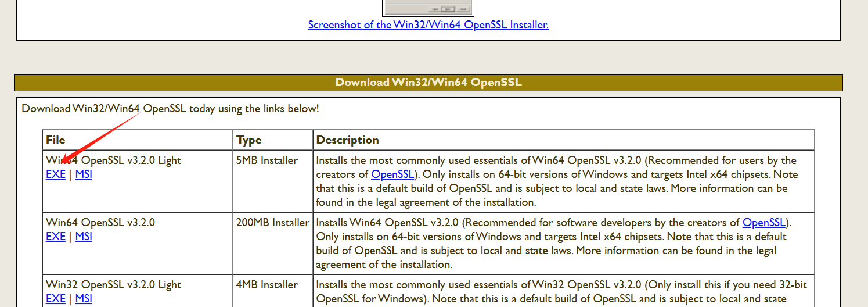Download the EXE for Win32 OpenSSL v3.2.0 Light

[56, 299]
